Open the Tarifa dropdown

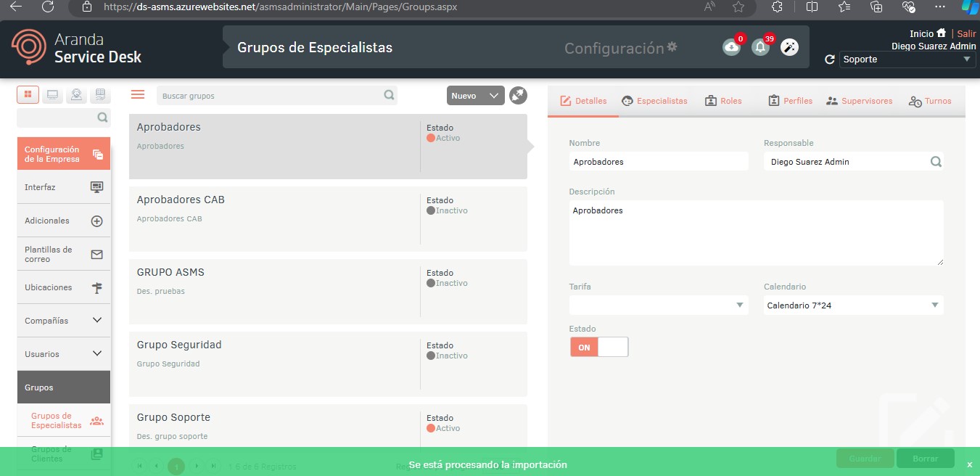659,305
